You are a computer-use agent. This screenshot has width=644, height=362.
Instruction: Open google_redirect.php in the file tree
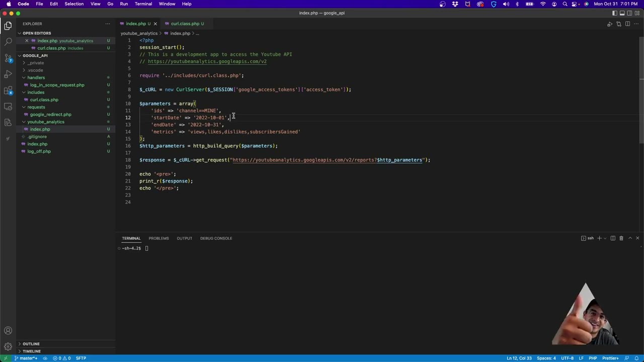[50, 115]
